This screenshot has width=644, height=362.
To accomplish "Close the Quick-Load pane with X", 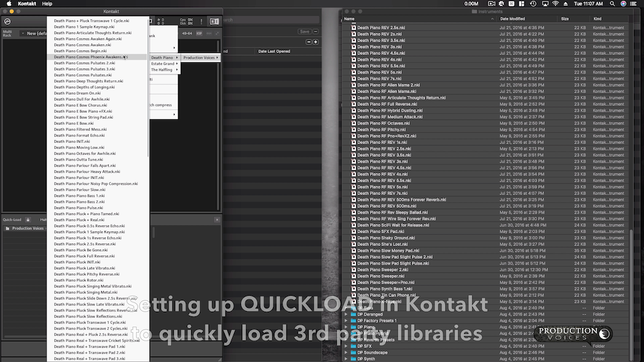I will point(217,220).
